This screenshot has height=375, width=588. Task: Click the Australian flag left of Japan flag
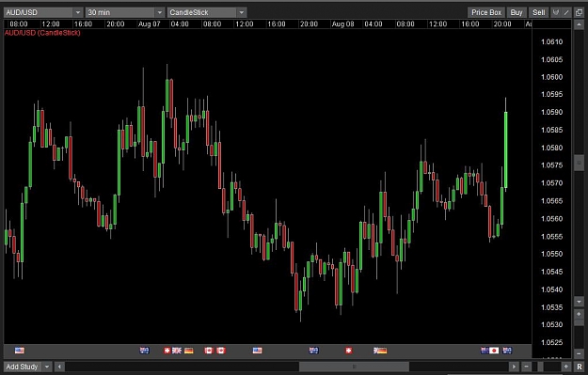click(485, 351)
